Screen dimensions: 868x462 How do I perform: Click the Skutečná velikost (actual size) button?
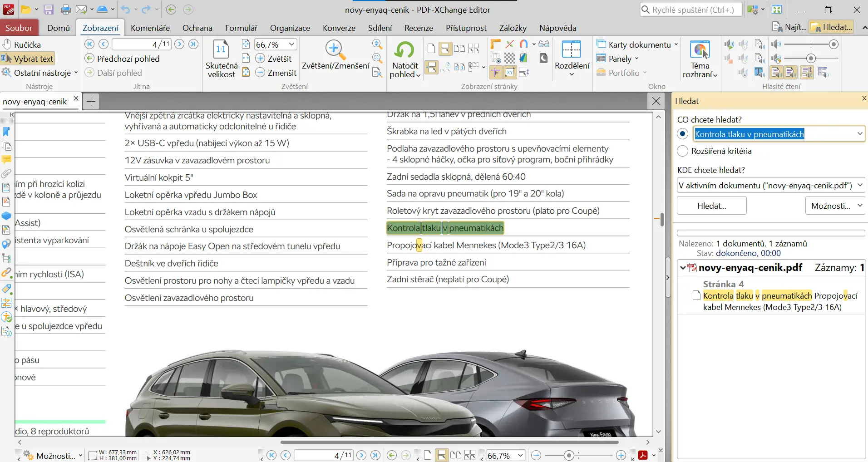coord(221,59)
